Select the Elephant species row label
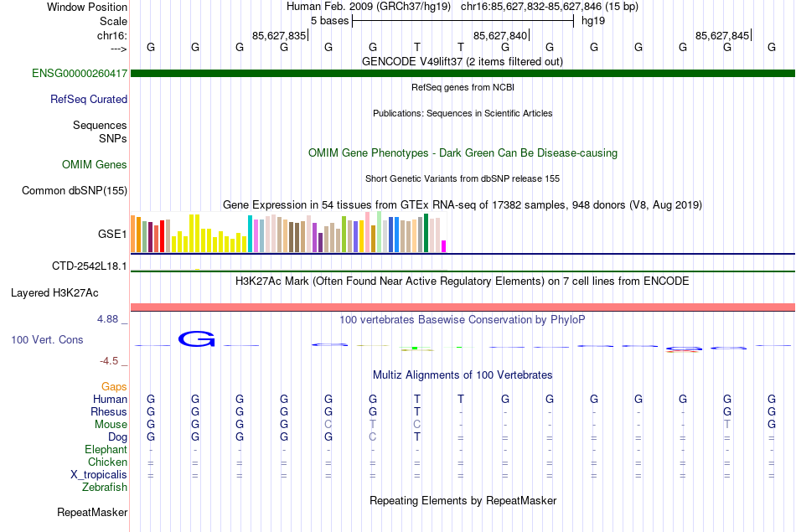The height and width of the screenshot is (532, 796). pos(106,449)
